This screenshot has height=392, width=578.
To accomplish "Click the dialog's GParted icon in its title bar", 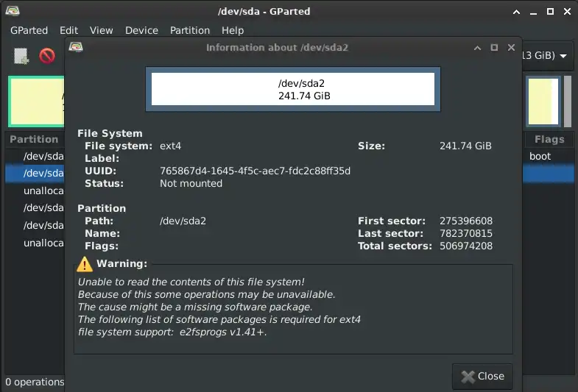I will [76, 47].
